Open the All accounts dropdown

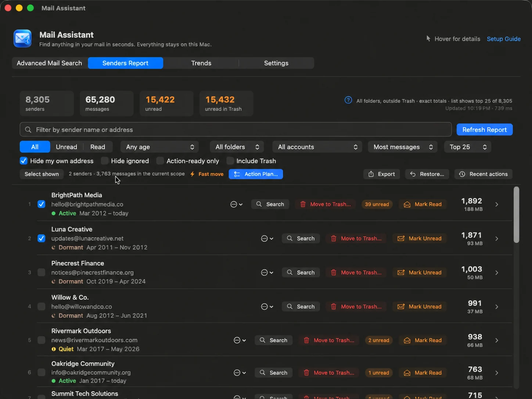(x=317, y=147)
